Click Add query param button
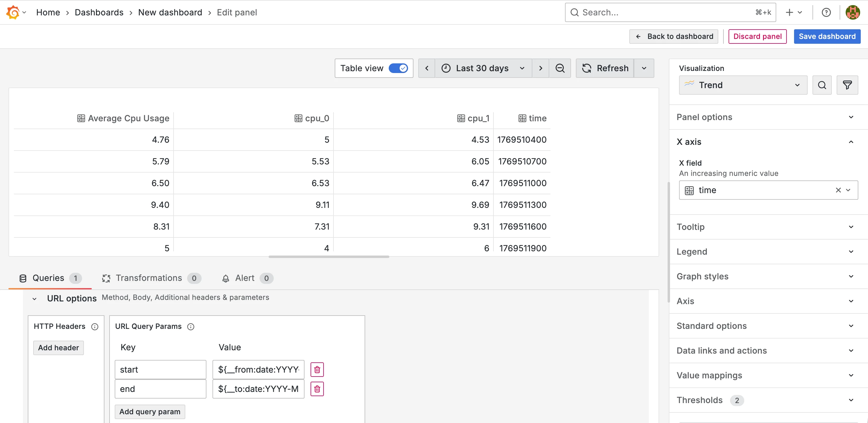Screen dimensions: 868x423 click(x=150, y=412)
